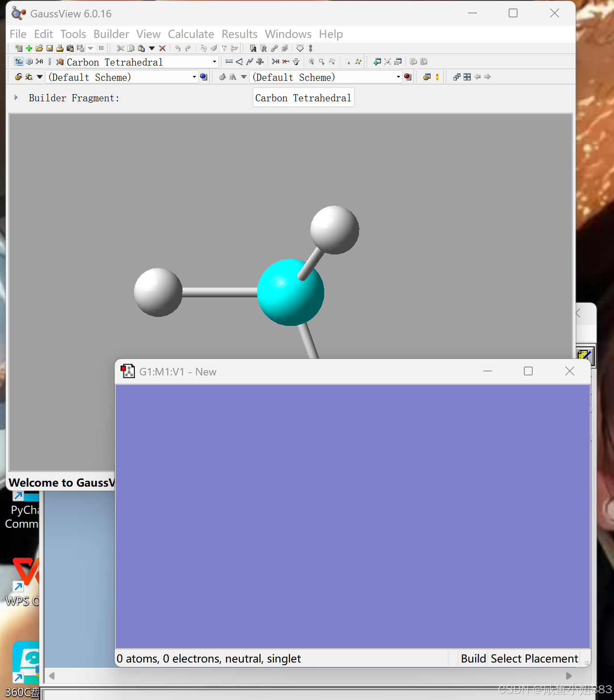Select the Delete Atom tool
Screen dimensions: 614x700
pyautogui.click(x=286, y=62)
